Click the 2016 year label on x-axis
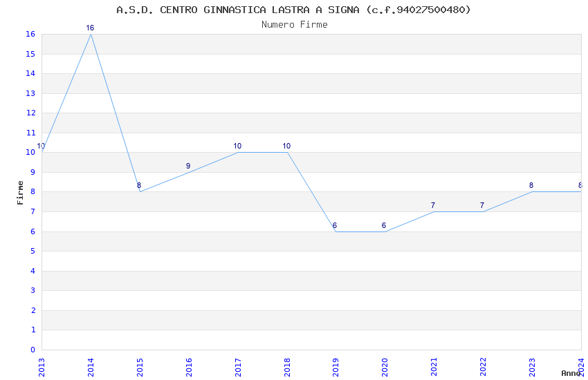This screenshot has height=380, width=588. click(189, 368)
